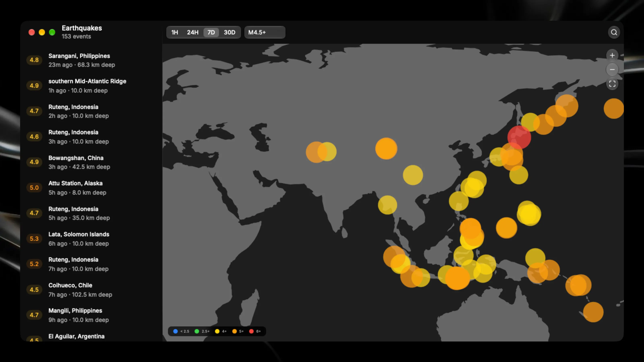Open the M4.5+ magnitude filter dropdown
Viewport: 644px width, 362px height.
point(265,32)
